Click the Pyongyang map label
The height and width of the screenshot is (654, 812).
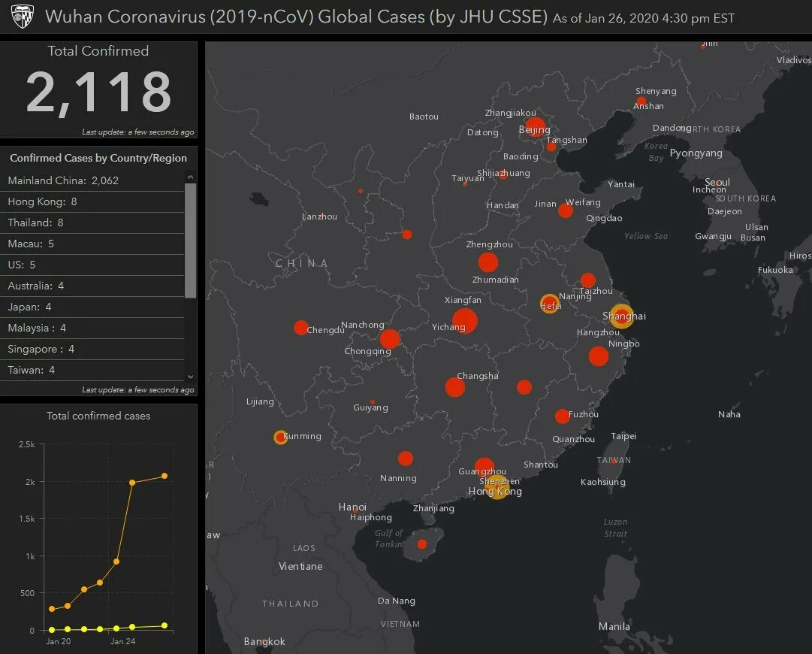[x=696, y=153]
